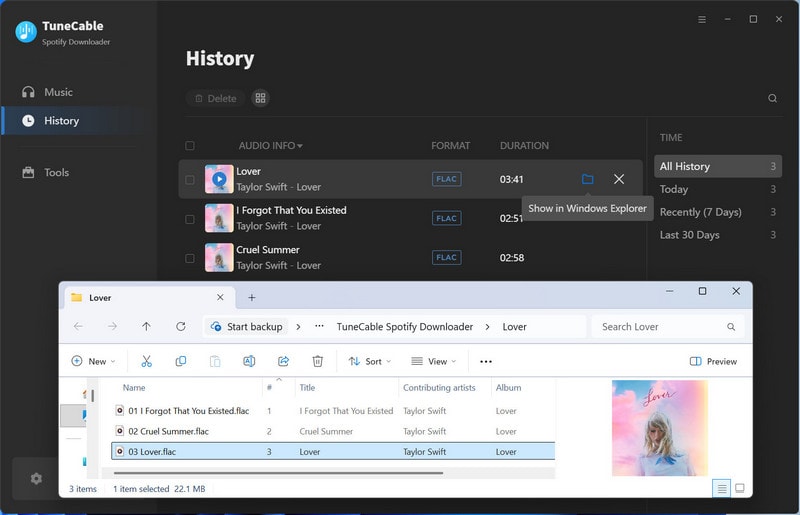Viewport: 800px width, 515px height.
Task: Switch History to grid view icon
Action: point(260,98)
